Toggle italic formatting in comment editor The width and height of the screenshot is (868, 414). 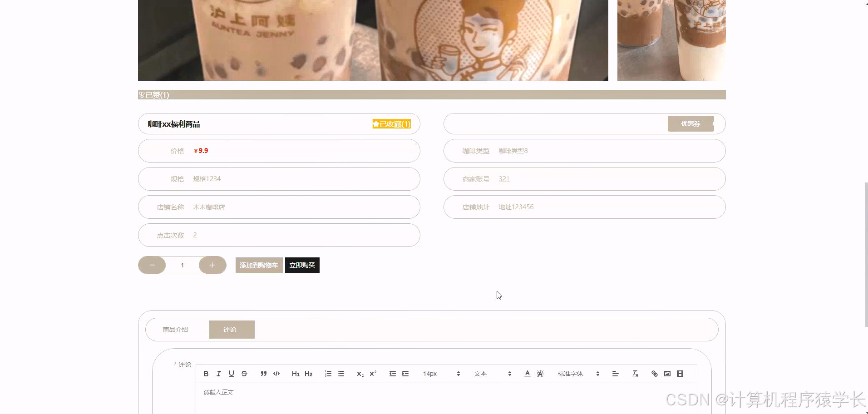point(219,374)
